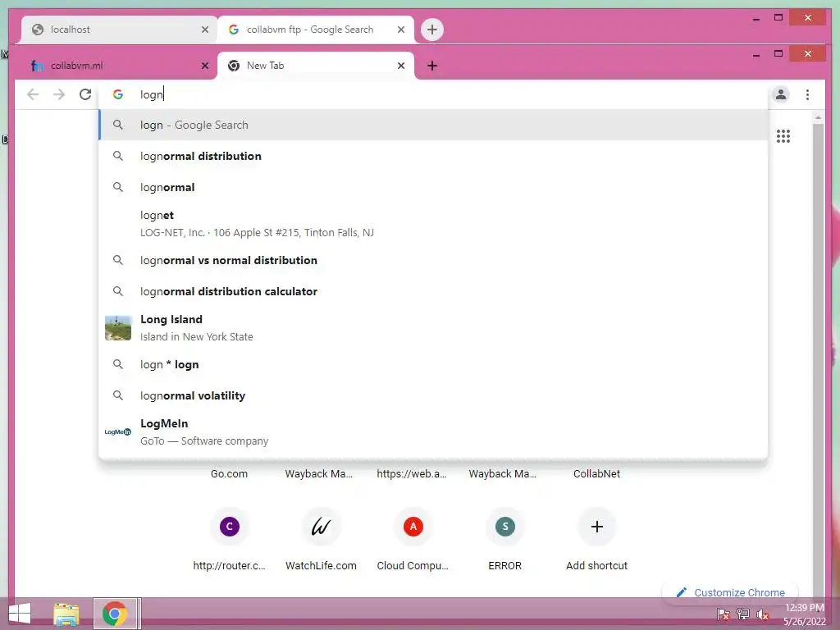Add a new tab in back Chrome window
The width and height of the screenshot is (840, 630).
[x=432, y=30]
